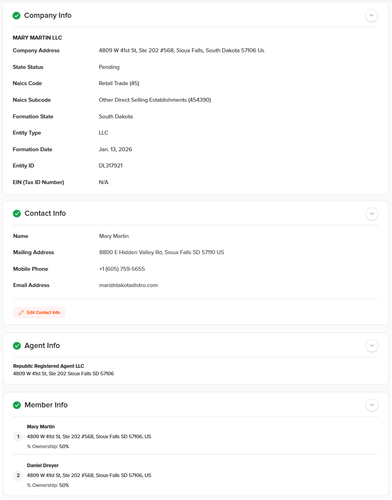Click the N/A EIN value

[x=104, y=182]
